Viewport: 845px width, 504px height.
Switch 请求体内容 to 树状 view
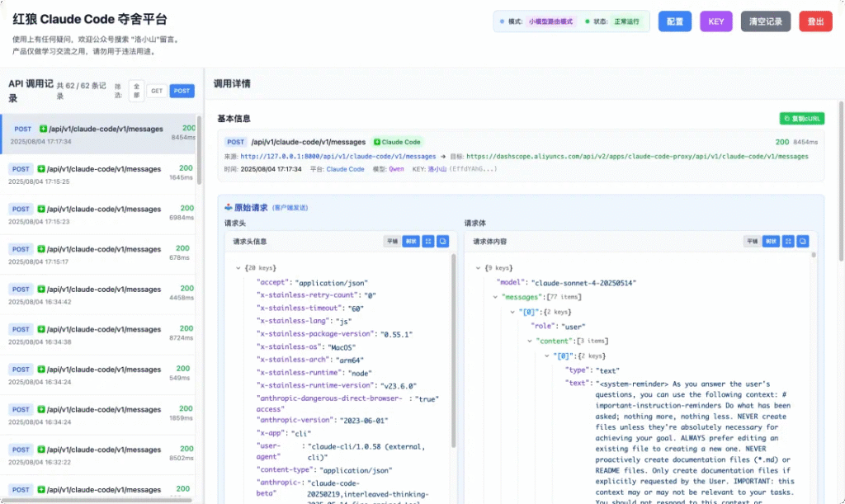(x=771, y=241)
